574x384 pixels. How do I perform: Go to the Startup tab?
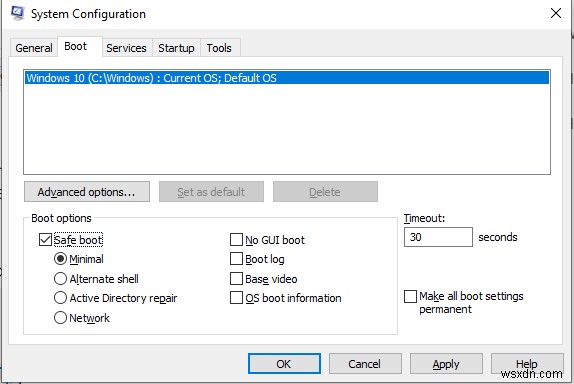pyautogui.click(x=176, y=48)
